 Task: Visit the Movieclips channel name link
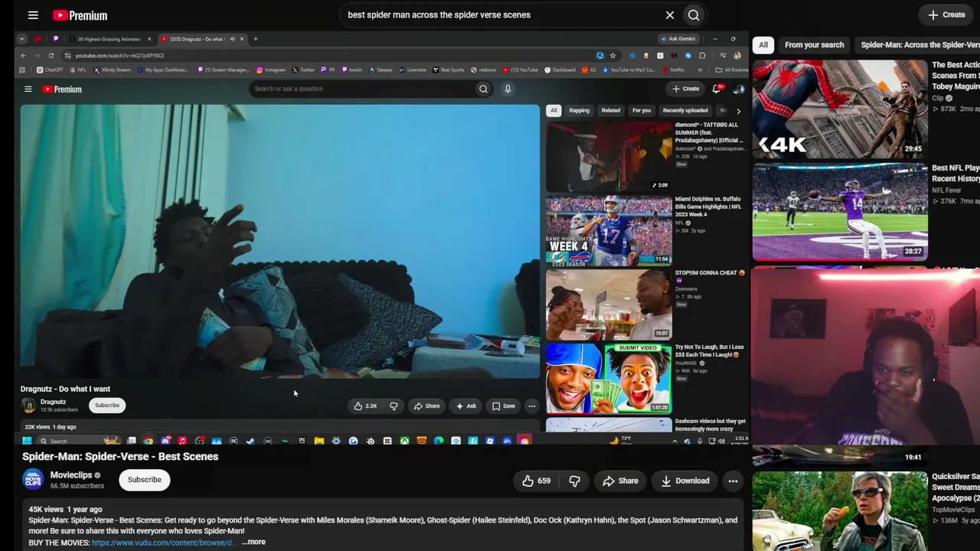click(x=70, y=475)
